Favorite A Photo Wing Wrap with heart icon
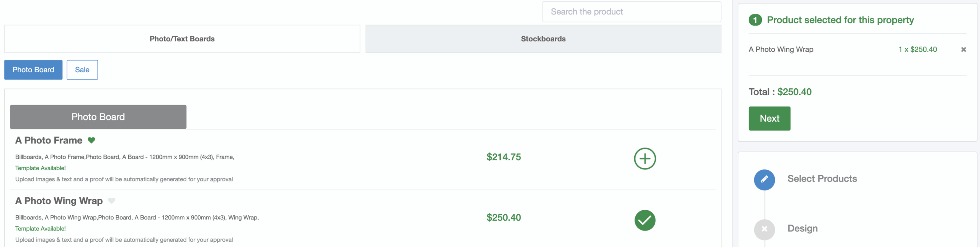The width and height of the screenshot is (980, 247). 112,201
